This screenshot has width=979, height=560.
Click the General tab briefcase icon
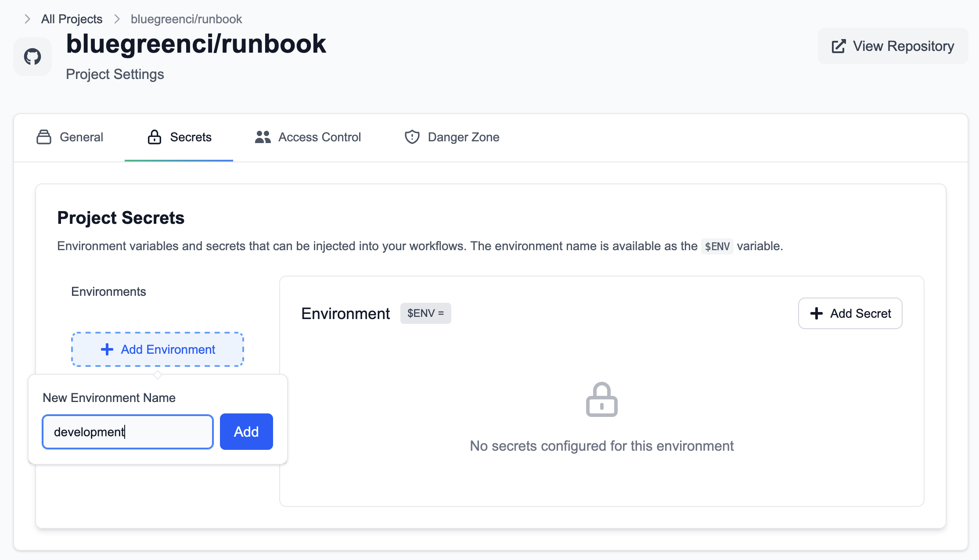pos(44,137)
